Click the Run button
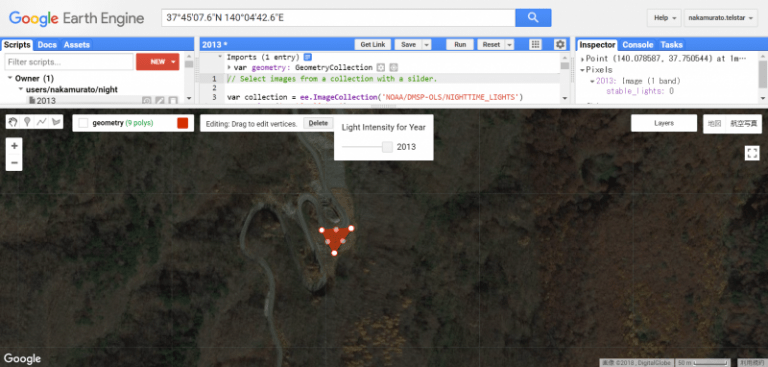 tap(460, 45)
